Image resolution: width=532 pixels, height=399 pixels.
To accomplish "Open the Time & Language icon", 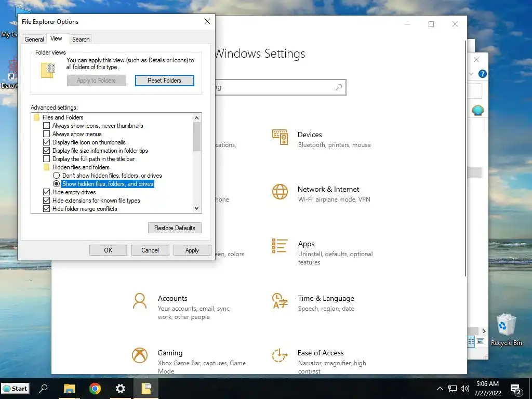I will tap(280, 301).
